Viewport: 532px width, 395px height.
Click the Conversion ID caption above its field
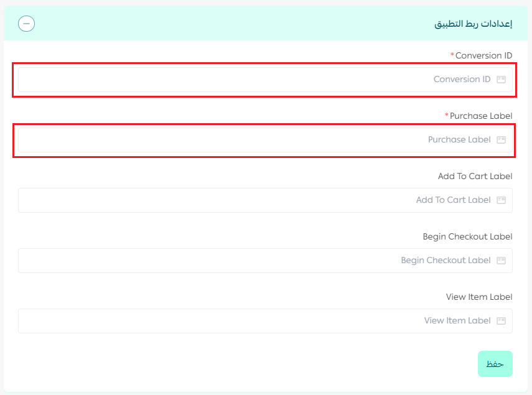pyautogui.click(x=484, y=56)
